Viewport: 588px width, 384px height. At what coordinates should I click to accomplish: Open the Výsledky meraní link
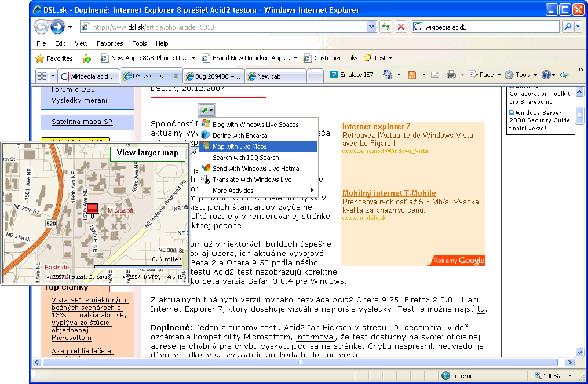[x=79, y=101]
